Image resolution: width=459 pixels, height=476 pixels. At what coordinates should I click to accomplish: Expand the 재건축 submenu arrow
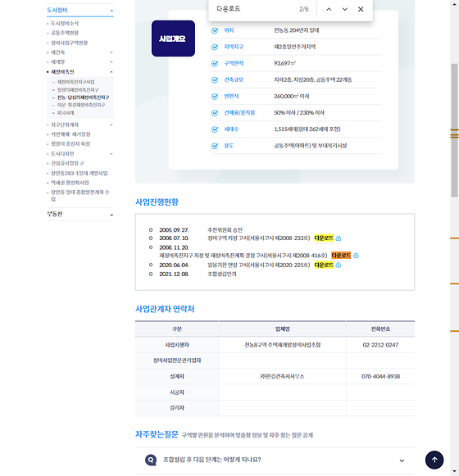(x=111, y=52)
